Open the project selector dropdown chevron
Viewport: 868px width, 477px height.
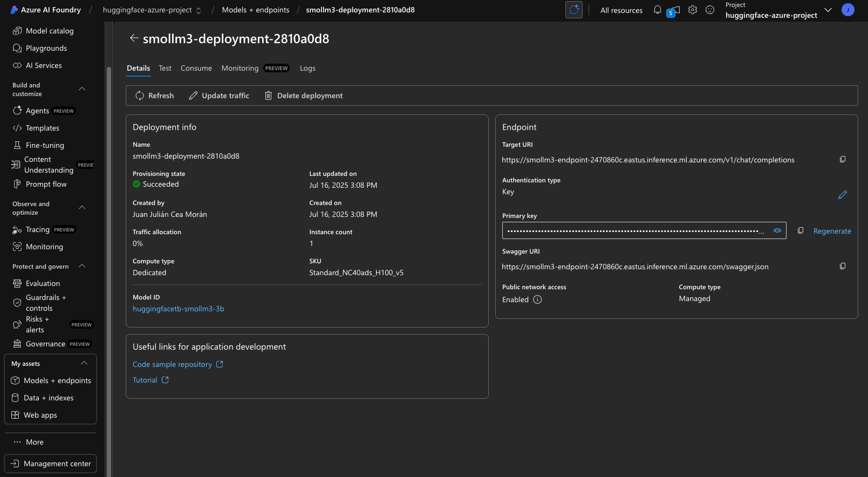pyautogui.click(x=828, y=10)
